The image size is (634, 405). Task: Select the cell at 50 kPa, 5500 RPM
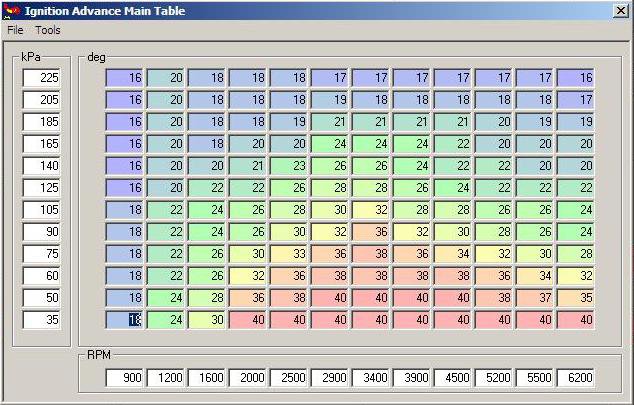(534, 298)
